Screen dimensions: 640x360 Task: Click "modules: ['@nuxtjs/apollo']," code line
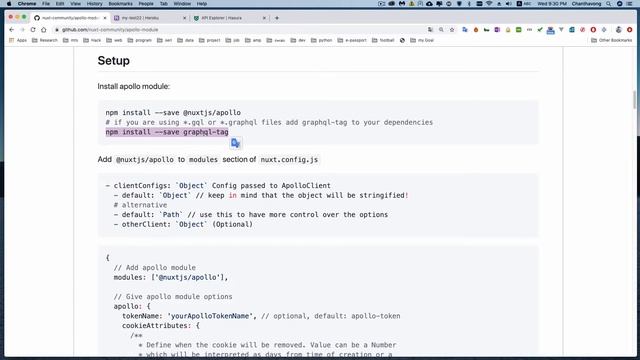[x=171, y=277]
